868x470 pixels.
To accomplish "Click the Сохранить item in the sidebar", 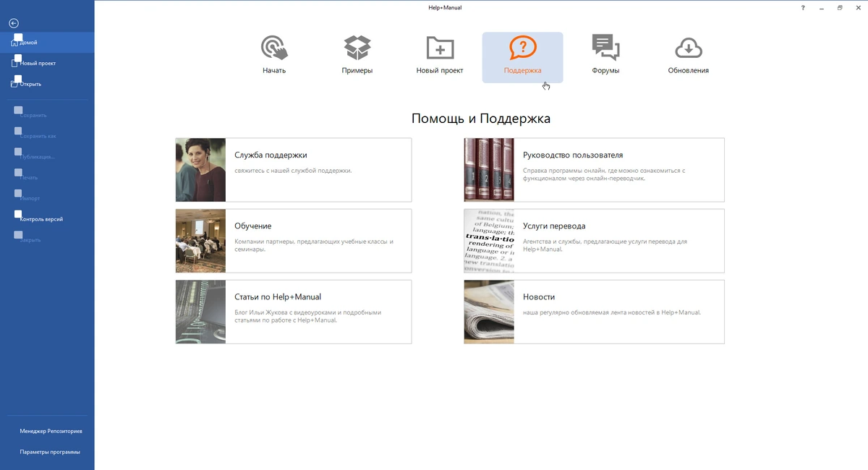I will (x=47, y=115).
